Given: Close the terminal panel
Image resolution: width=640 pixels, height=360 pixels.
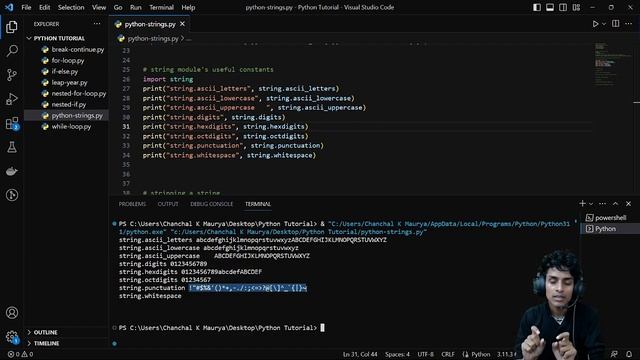Looking at the screenshot, I should (x=629, y=204).
